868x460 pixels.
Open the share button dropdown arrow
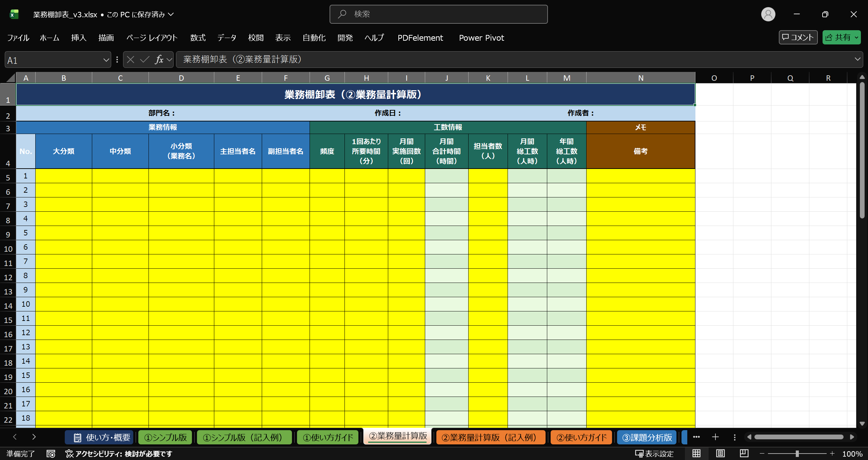[856, 38]
